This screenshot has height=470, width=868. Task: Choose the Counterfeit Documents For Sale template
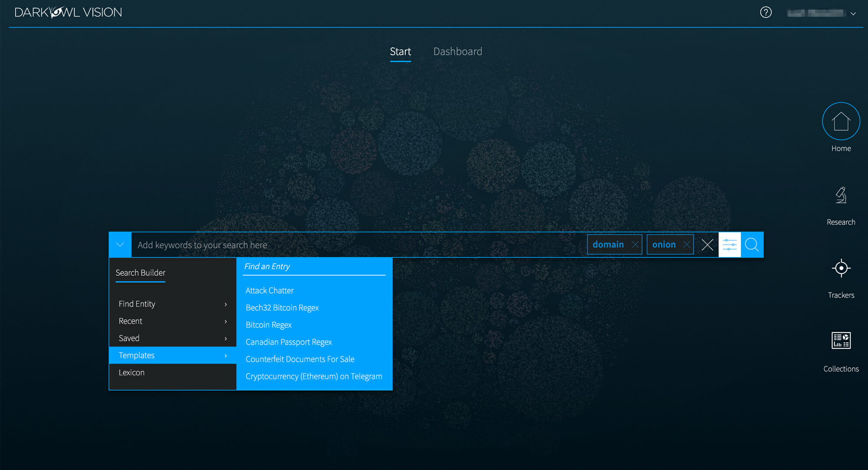(x=300, y=359)
